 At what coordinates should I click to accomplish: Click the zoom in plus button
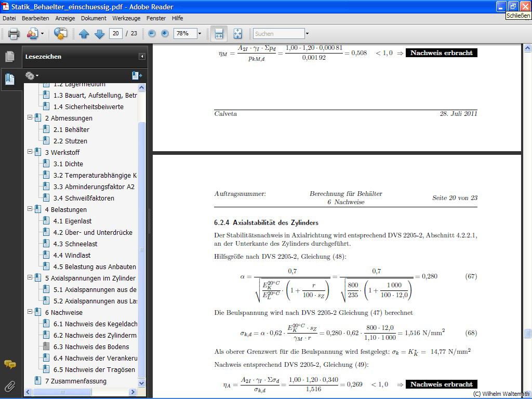[x=165, y=34]
